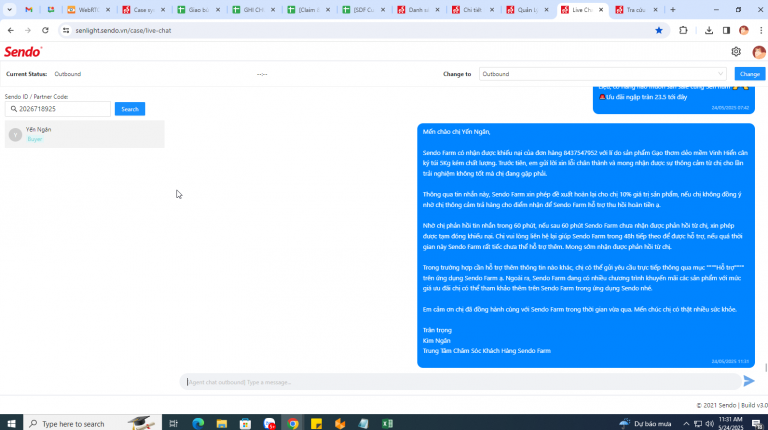Click the 11:31 AM taskbar clock
Screen dimensions: 768x430
730,420
